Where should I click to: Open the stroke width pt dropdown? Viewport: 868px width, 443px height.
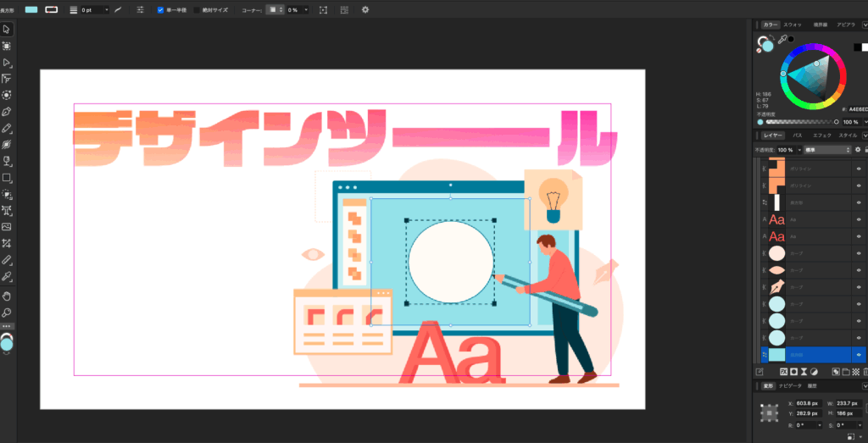click(x=106, y=10)
